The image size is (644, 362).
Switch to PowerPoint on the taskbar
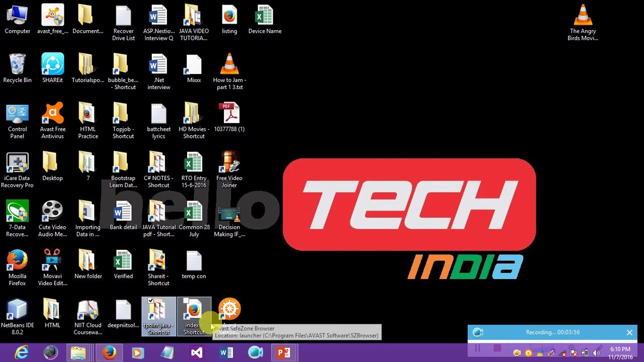(284, 353)
